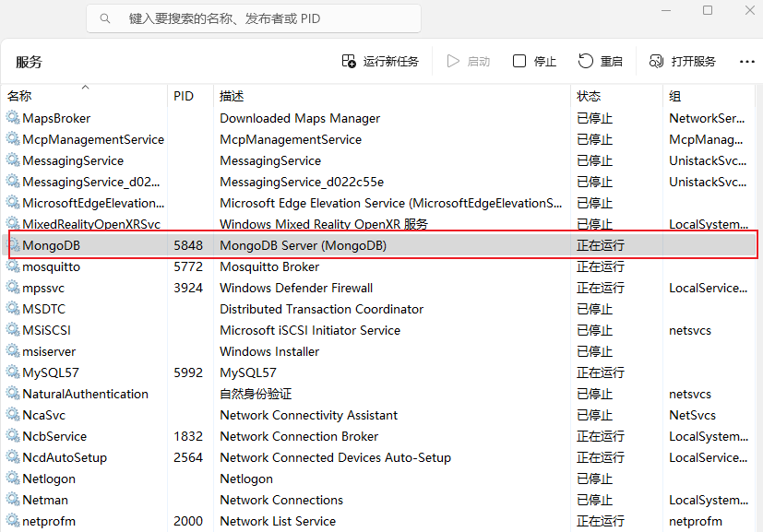Screen dimensions: 763x532
Task: Click PID 5772 cell
Action: pos(188,266)
